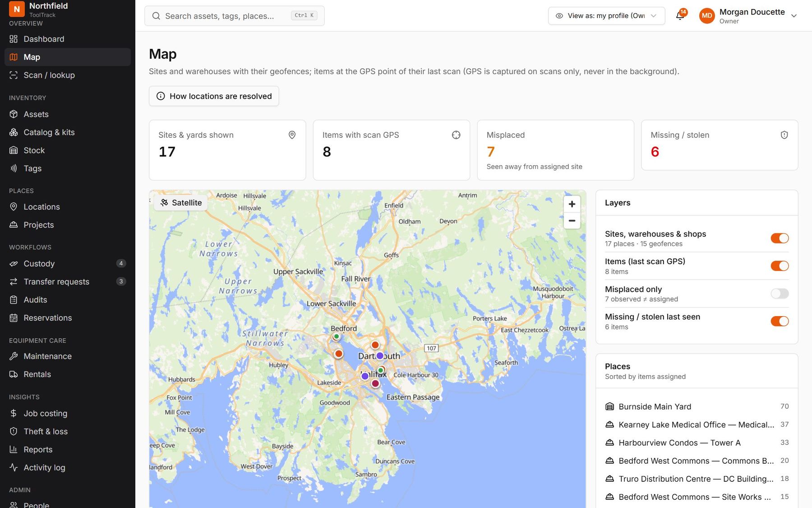
Task: Open the Audits page
Action: tap(68, 300)
